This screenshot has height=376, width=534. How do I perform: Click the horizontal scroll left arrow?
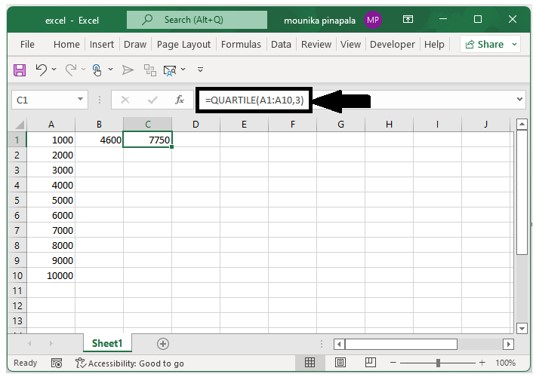coord(339,344)
